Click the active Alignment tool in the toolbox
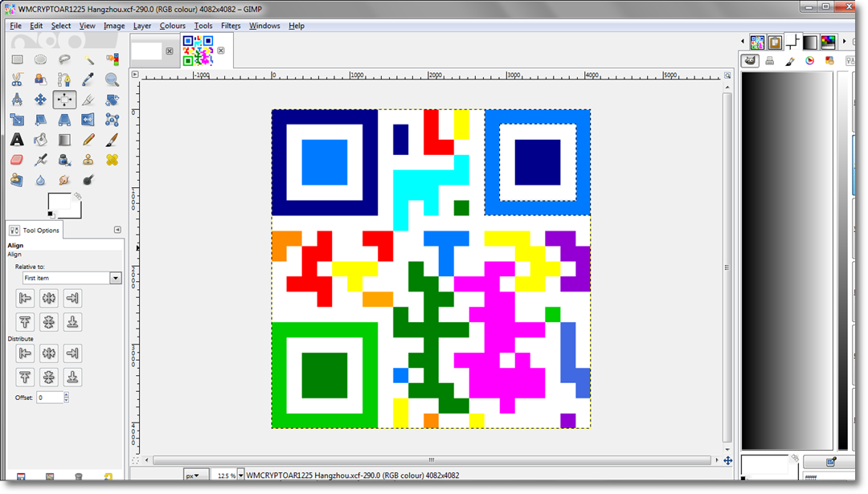This screenshot has width=868, height=494. [64, 100]
